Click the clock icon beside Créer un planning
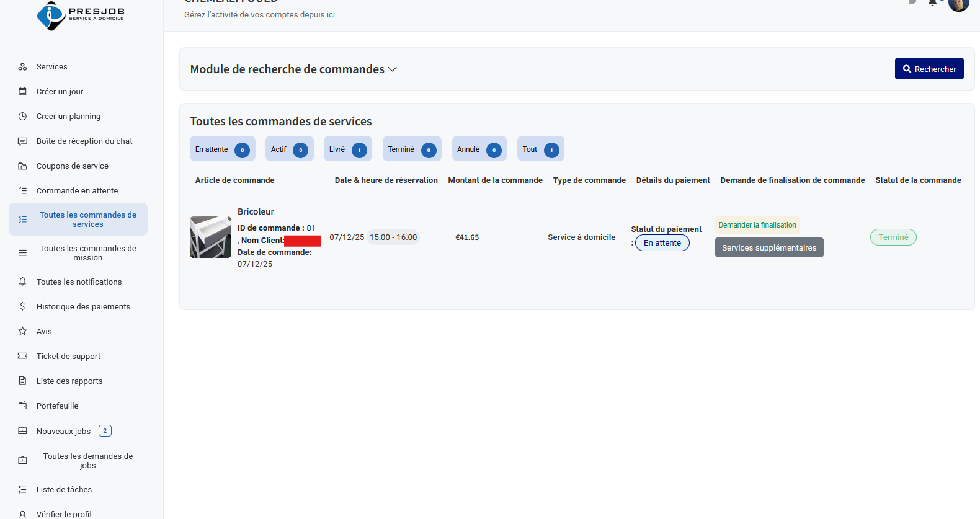Screen dimensions: 980x519 pyautogui.click(x=22, y=117)
